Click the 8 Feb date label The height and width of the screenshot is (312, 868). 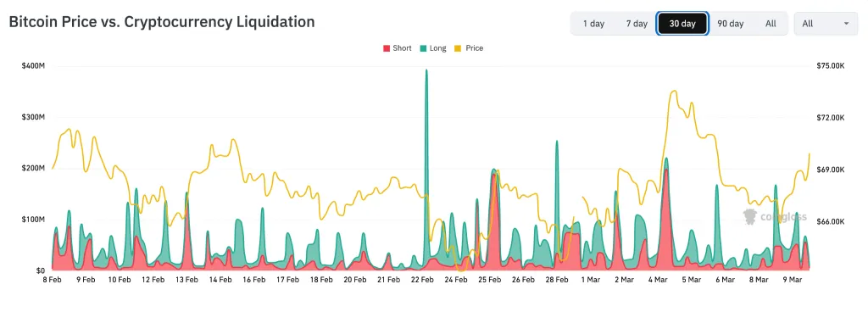pos(52,280)
